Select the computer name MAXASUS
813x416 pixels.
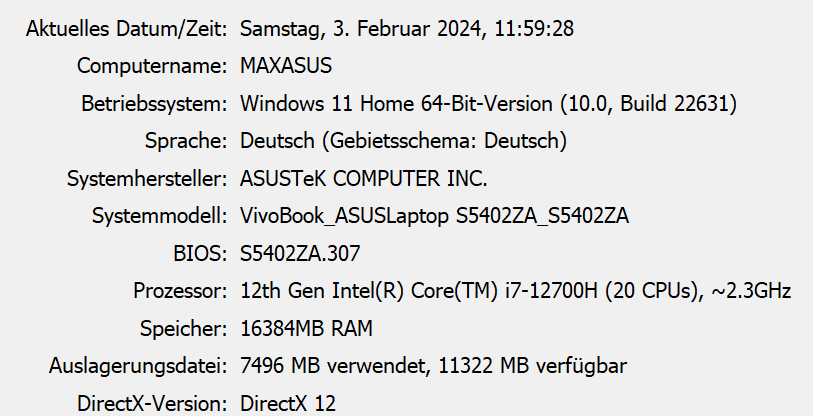[x=286, y=66]
